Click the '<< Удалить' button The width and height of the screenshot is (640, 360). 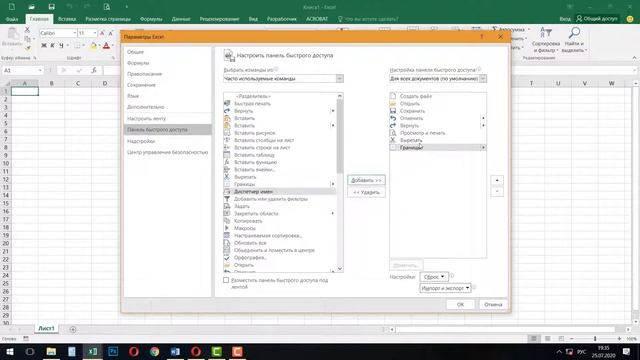[x=366, y=192]
